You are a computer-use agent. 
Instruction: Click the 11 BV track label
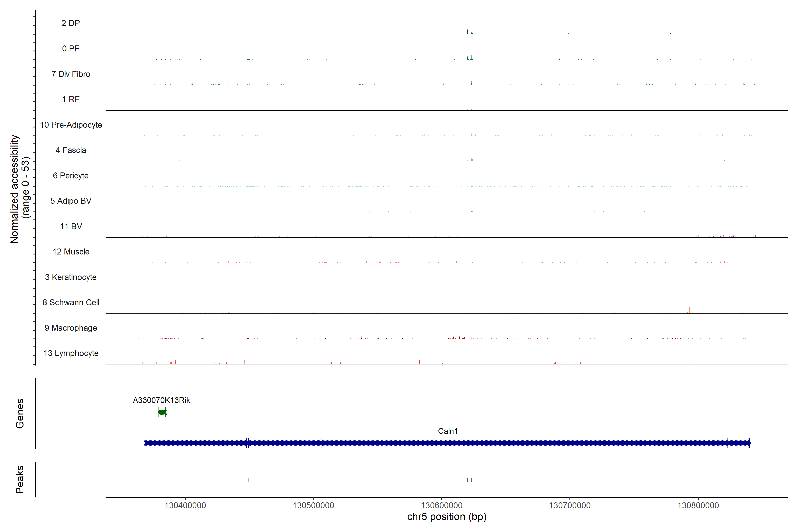pos(70,226)
